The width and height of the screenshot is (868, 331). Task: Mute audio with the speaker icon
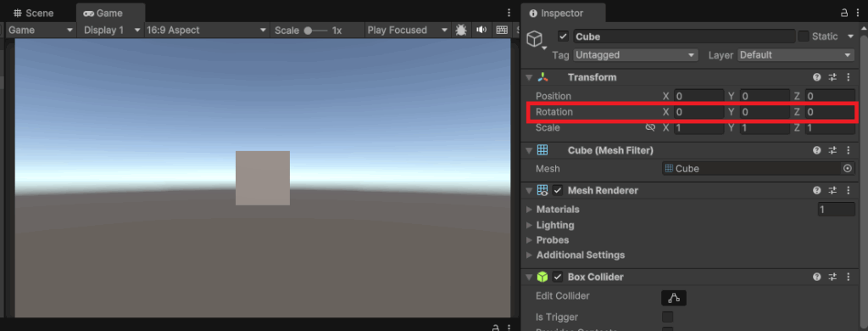tap(481, 30)
